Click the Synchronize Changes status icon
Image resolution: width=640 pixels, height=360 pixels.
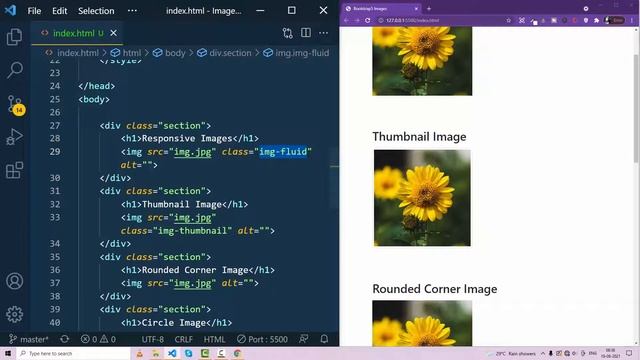click(64, 339)
